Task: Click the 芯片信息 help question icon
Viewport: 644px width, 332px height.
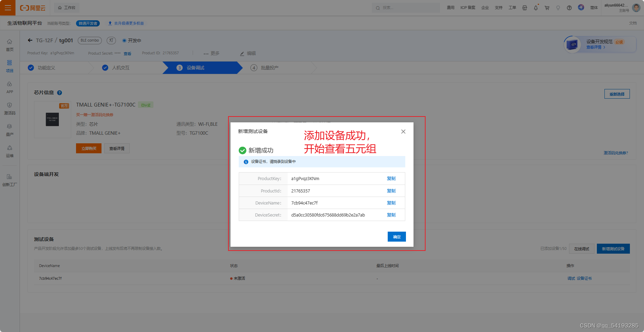Action: (x=60, y=93)
